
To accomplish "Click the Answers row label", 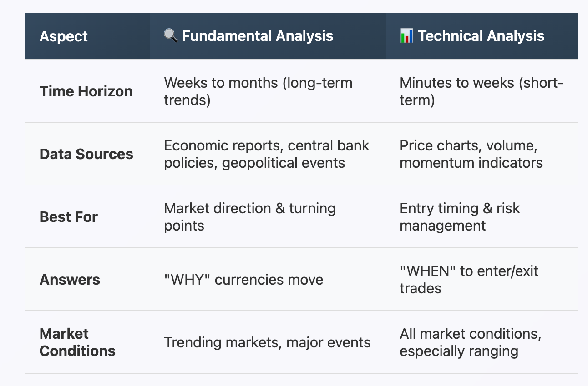I will pyautogui.click(x=70, y=280).
